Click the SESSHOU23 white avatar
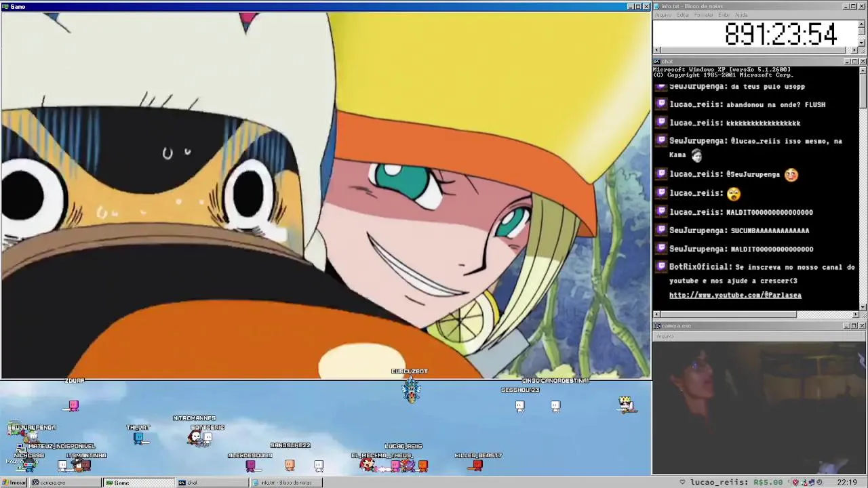Screen dimensions: 868x488 pyautogui.click(x=520, y=406)
